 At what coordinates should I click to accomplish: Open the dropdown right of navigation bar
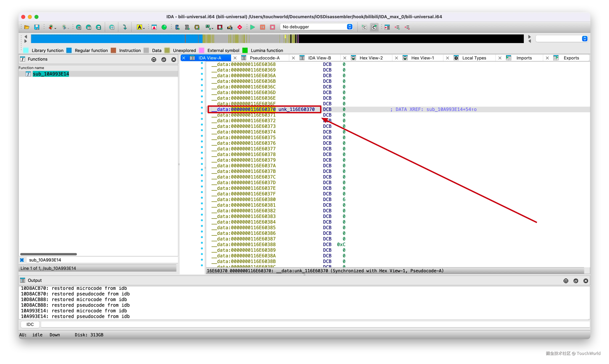[584, 39]
